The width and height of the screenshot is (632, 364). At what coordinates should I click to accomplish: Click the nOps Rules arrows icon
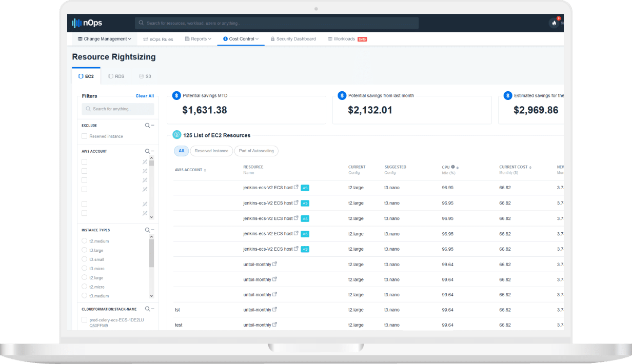(146, 39)
